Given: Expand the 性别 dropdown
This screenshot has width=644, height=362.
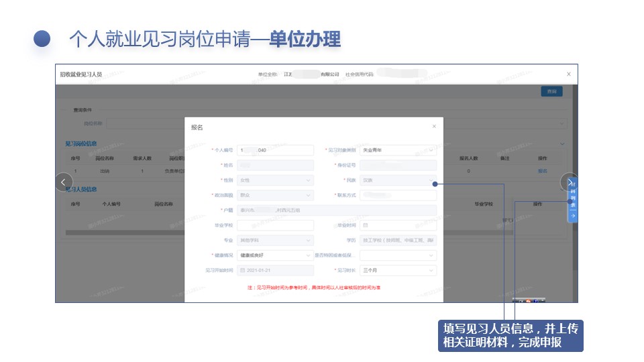Looking at the screenshot, I should pos(275,180).
